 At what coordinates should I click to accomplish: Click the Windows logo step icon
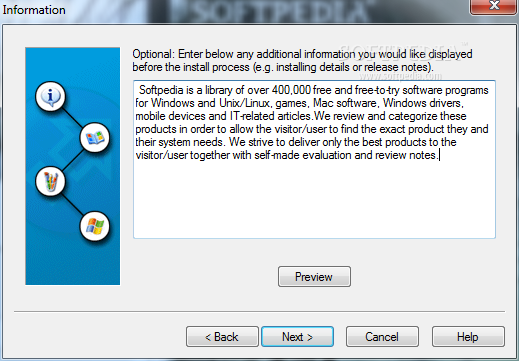pyautogui.click(x=95, y=226)
